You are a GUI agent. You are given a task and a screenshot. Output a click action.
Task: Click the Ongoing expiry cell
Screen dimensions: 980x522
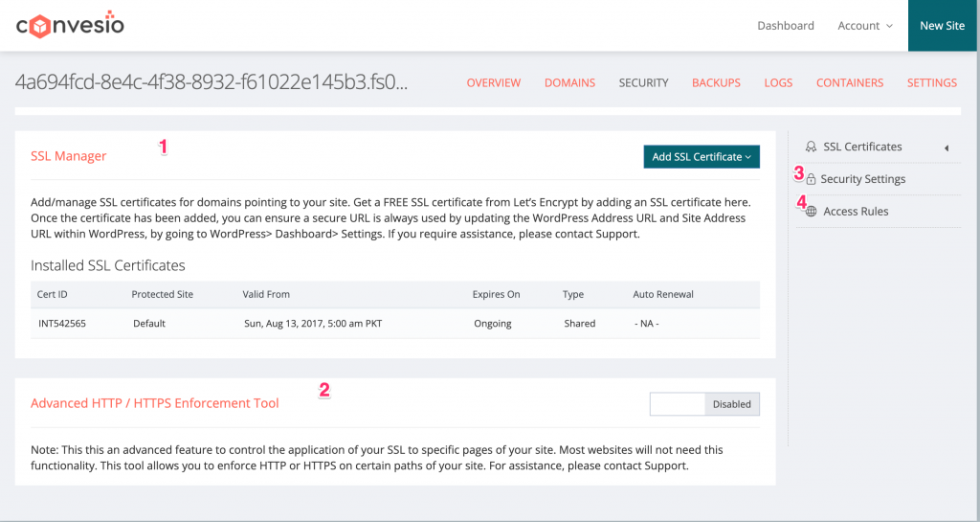pyautogui.click(x=493, y=324)
